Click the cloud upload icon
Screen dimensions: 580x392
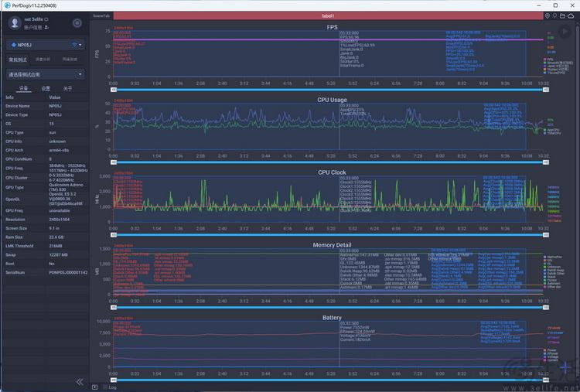(571, 15)
